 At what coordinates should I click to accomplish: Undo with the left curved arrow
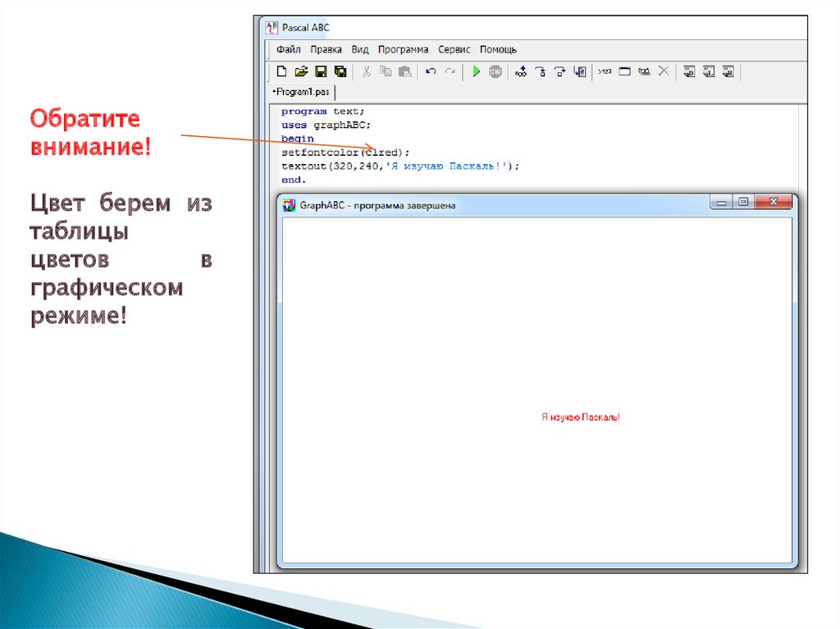click(431, 71)
